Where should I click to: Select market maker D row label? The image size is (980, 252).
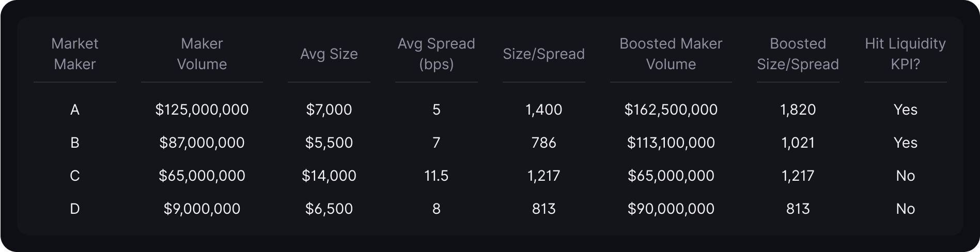tap(75, 209)
